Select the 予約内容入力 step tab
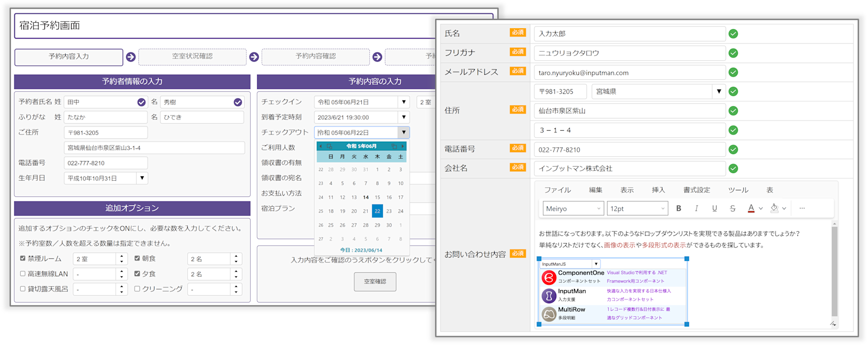 point(69,57)
